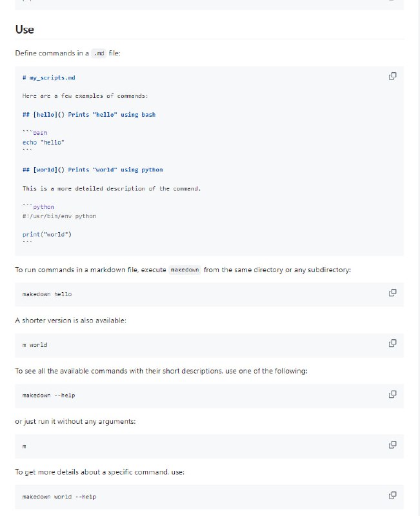Click the "m world" command text
This screenshot has width=420, height=516.
(35, 345)
